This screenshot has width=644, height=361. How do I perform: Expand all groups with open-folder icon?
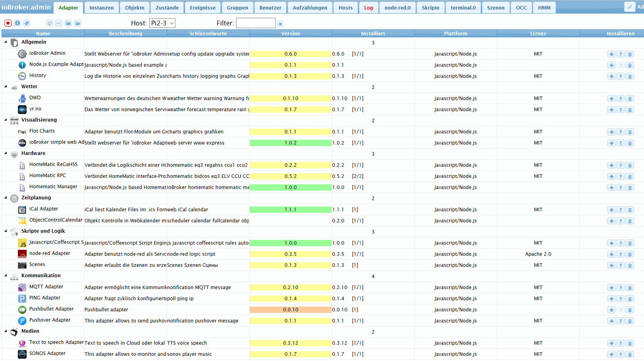point(78,23)
